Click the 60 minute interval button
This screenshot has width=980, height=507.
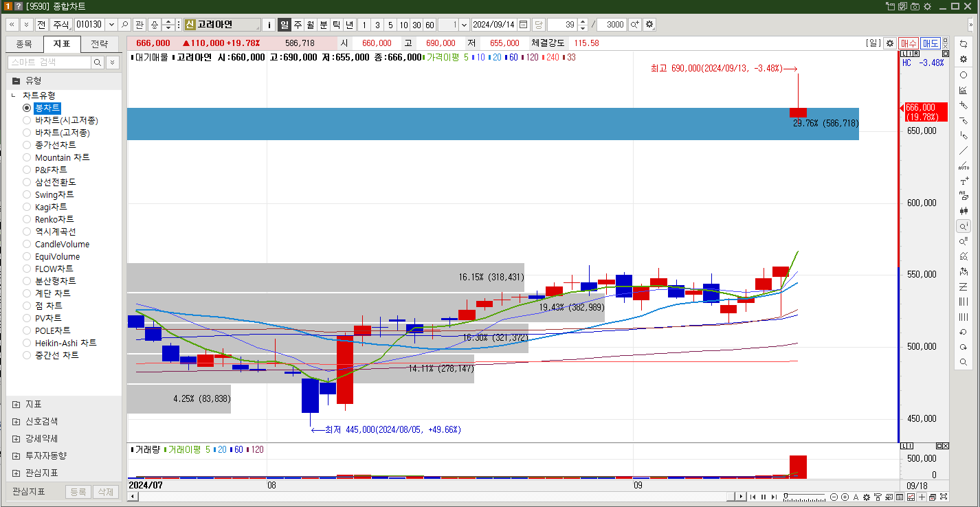tap(430, 25)
